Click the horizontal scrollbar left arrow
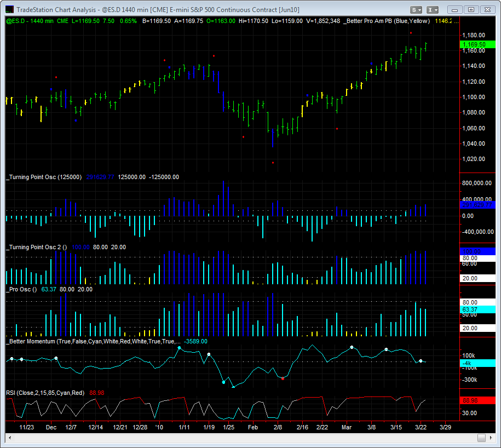Screen dimensions: 501x448 click(x=10, y=438)
